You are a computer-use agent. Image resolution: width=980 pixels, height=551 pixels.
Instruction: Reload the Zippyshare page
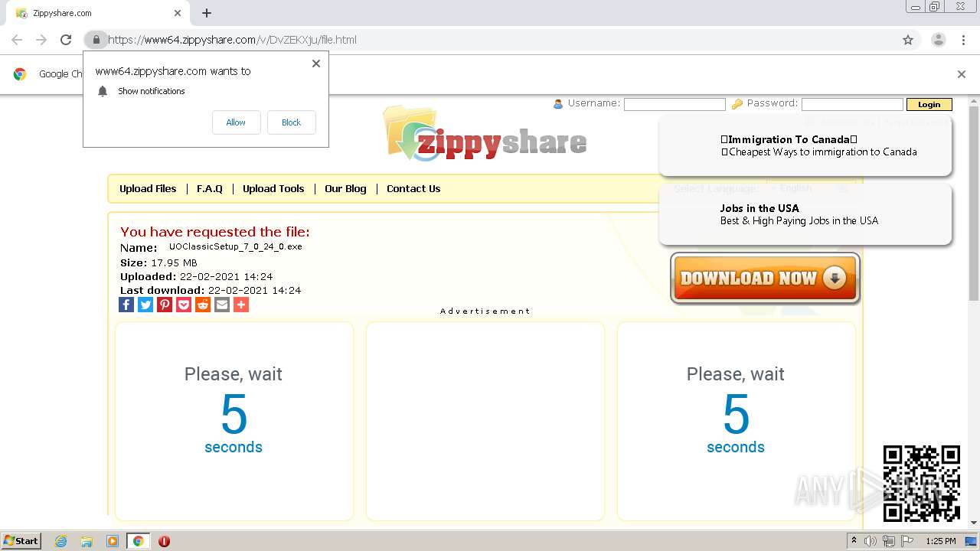[x=66, y=40]
